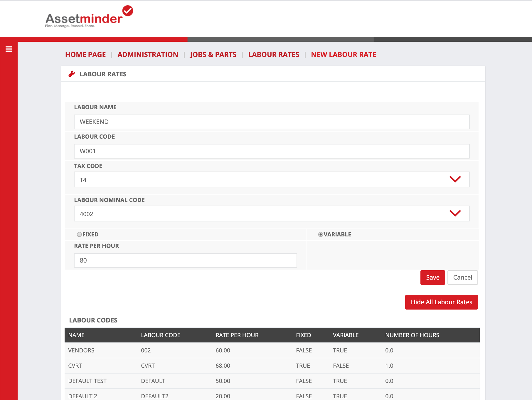Select the FIXED radio button
This screenshot has height=400, width=532.
pyautogui.click(x=79, y=234)
